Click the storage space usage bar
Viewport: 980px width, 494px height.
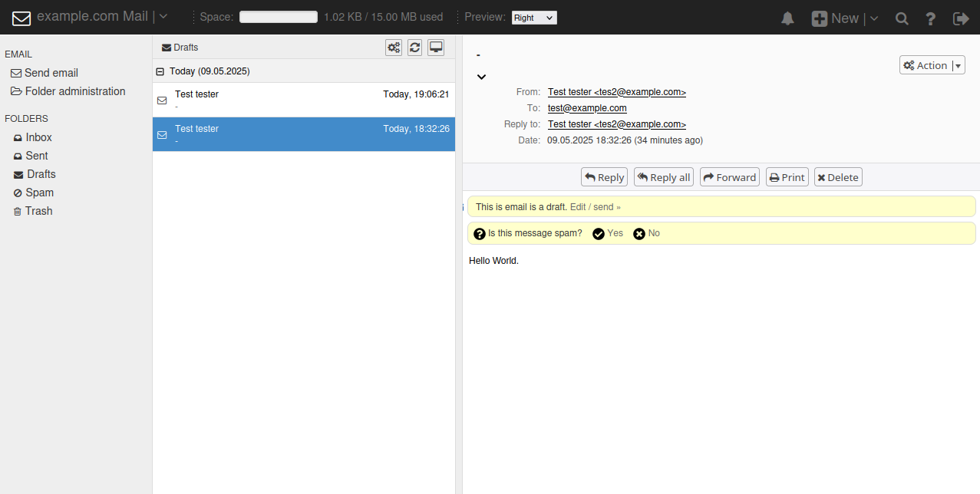pyautogui.click(x=279, y=17)
